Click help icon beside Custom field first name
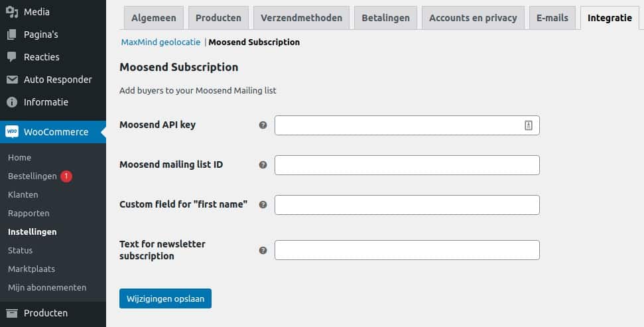The width and height of the screenshot is (644, 327). [263, 204]
